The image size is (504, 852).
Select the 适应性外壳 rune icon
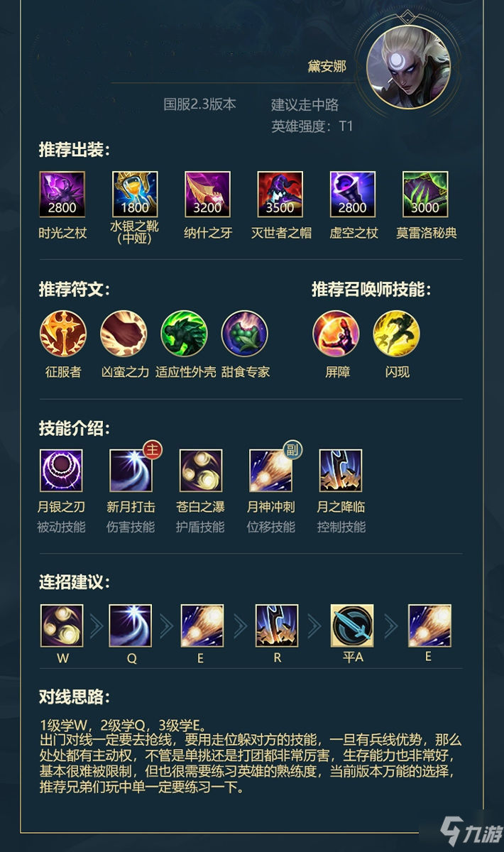(184, 334)
